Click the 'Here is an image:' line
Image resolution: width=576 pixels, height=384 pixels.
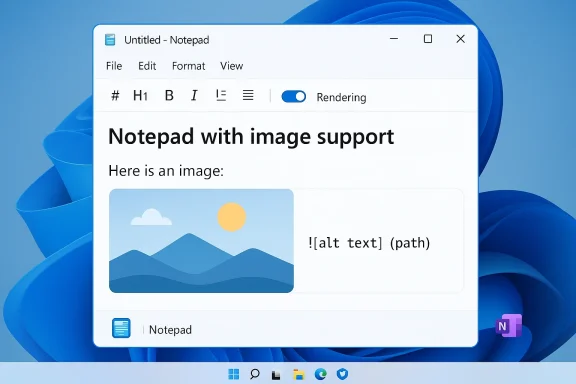[x=166, y=171]
